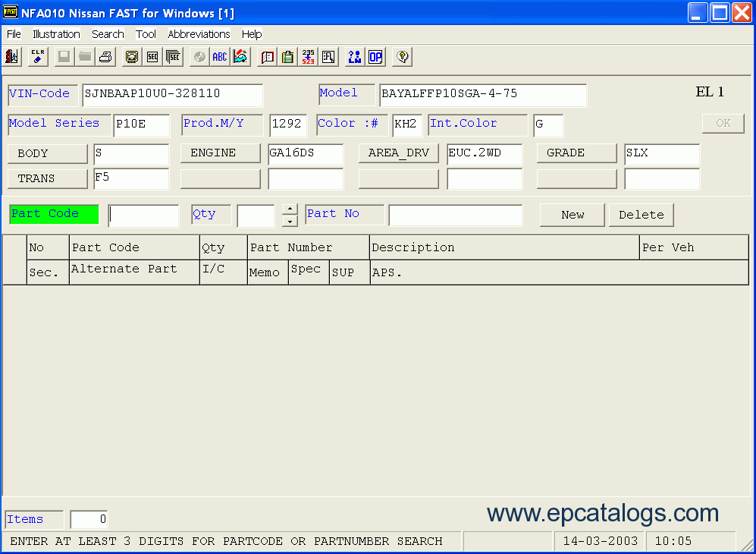Open the Help menu
756x554 pixels.
coord(252,34)
